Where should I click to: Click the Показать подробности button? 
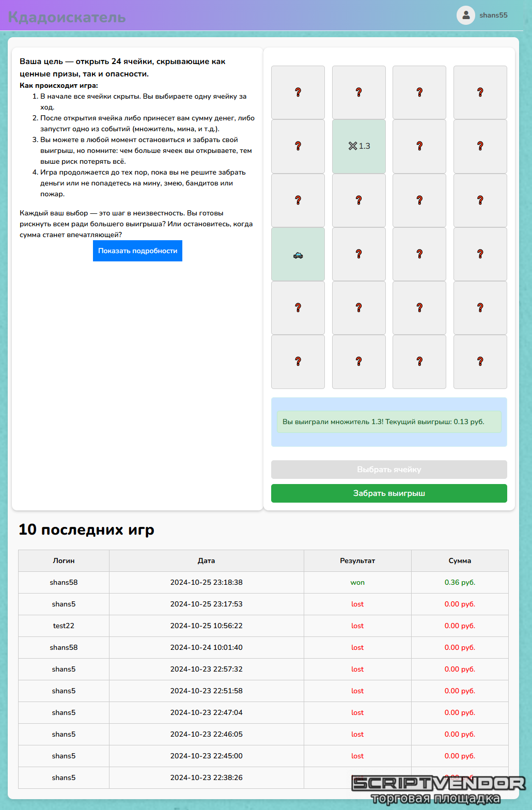pos(137,251)
